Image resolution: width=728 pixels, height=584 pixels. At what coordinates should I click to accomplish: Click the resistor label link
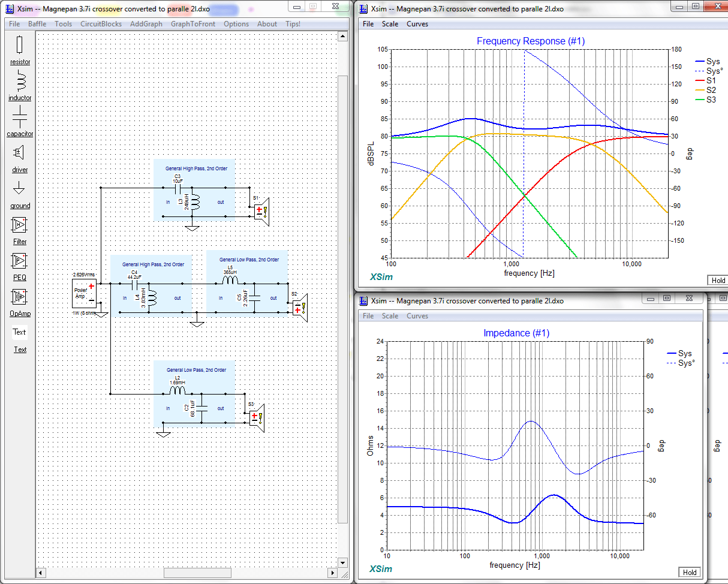tap(20, 62)
